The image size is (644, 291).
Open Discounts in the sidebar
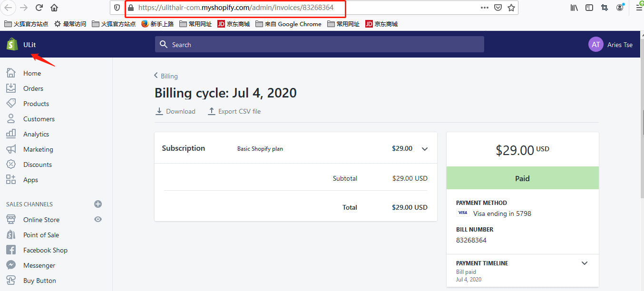point(37,165)
